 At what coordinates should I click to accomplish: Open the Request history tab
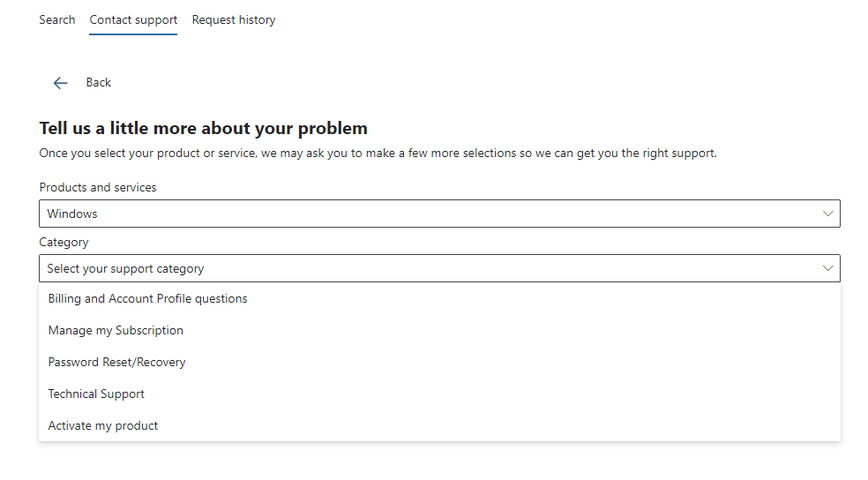pyautogui.click(x=234, y=20)
